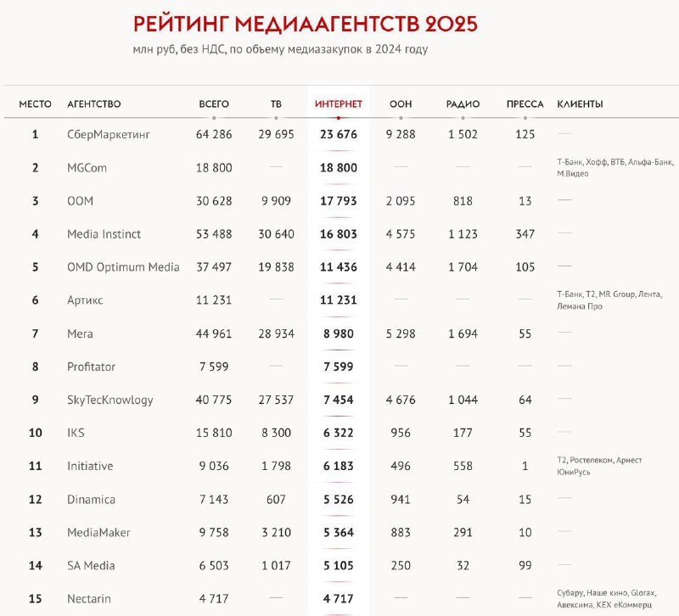The width and height of the screenshot is (679, 616).
Task: Sort the table by ВСЕГО column
Action: coord(214,104)
